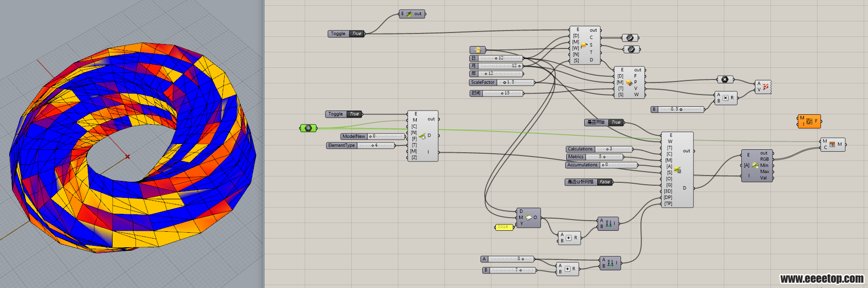Screen dimensions: 868x288
Task: Click the series component fed by slider A 8
Action: pos(610,263)
